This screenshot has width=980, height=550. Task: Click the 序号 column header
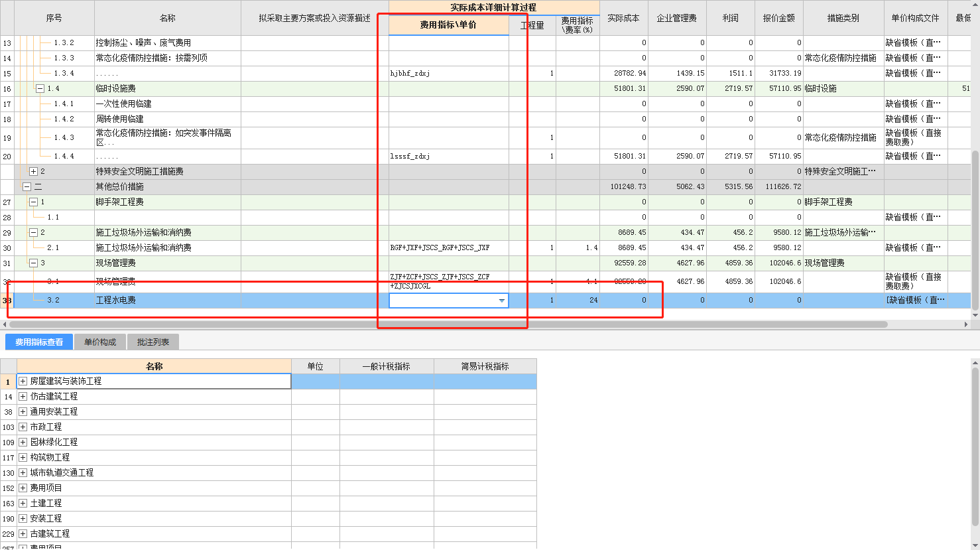pyautogui.click(x=54, y=19)
